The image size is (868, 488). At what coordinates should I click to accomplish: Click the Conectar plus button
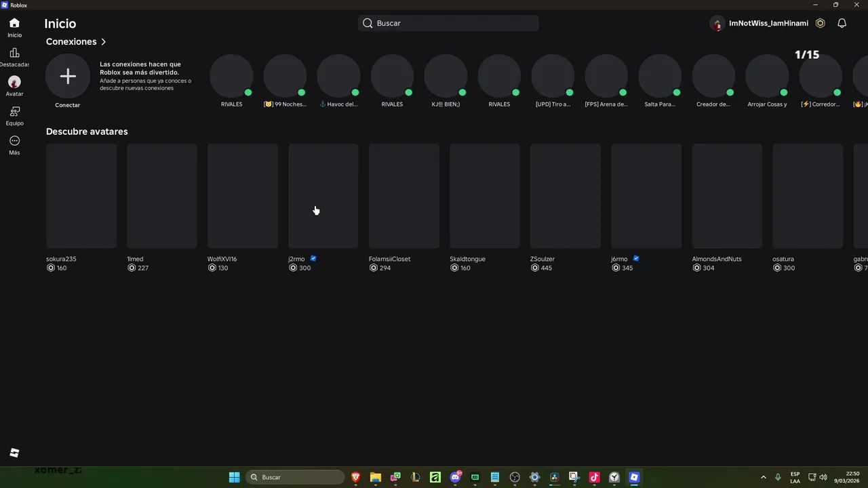click(x=68, y=77)
